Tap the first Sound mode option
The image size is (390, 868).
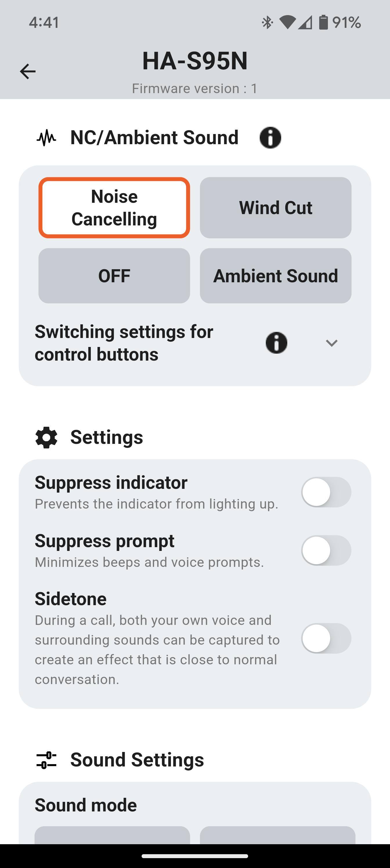[x=112, y=835]
